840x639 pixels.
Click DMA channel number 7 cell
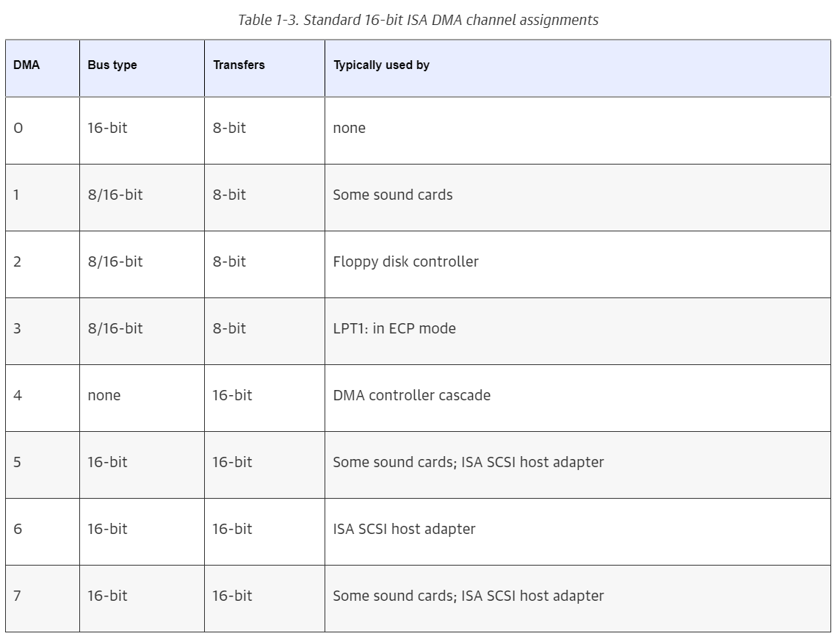pos(43,599)
